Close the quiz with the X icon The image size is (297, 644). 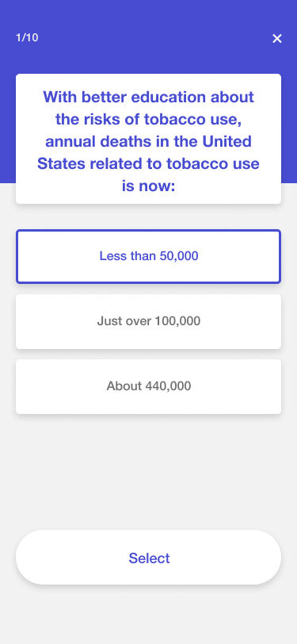277,39
